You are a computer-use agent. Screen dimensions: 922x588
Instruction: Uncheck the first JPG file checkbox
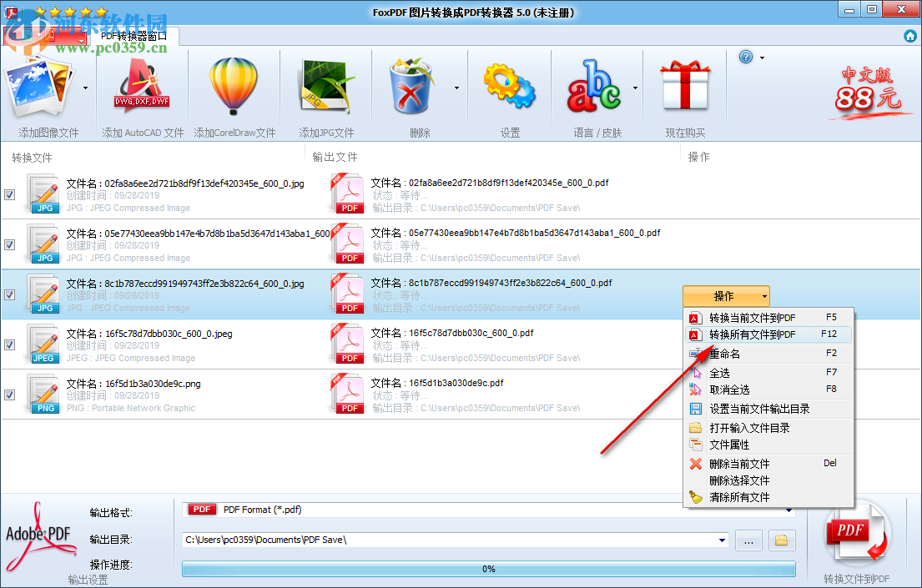point(11,194)
